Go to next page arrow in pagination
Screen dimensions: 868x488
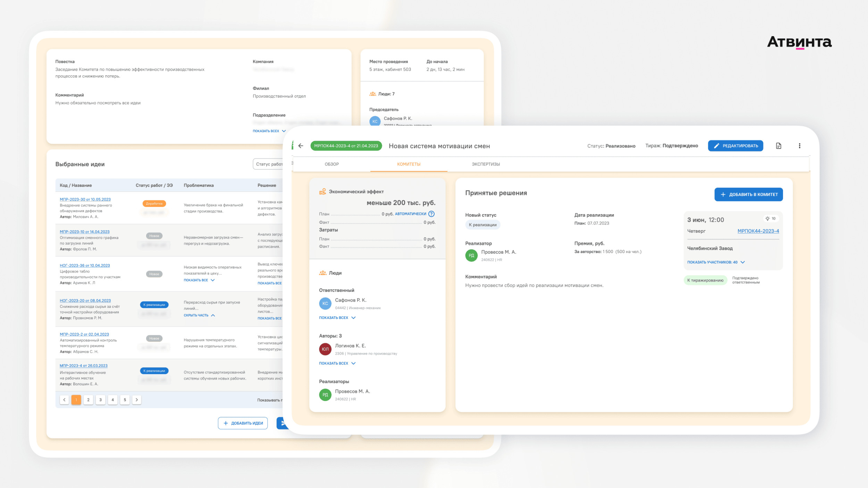pos(137,400)
